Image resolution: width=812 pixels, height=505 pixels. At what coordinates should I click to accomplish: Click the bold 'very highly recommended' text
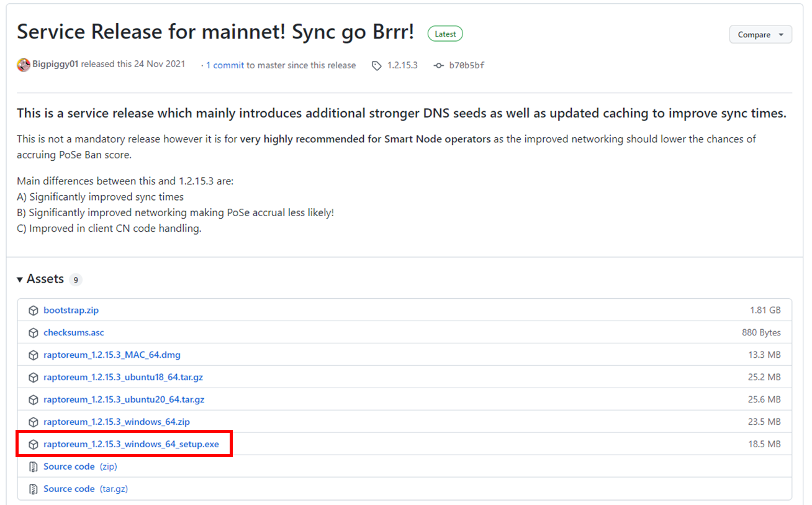tap(366, 139)
